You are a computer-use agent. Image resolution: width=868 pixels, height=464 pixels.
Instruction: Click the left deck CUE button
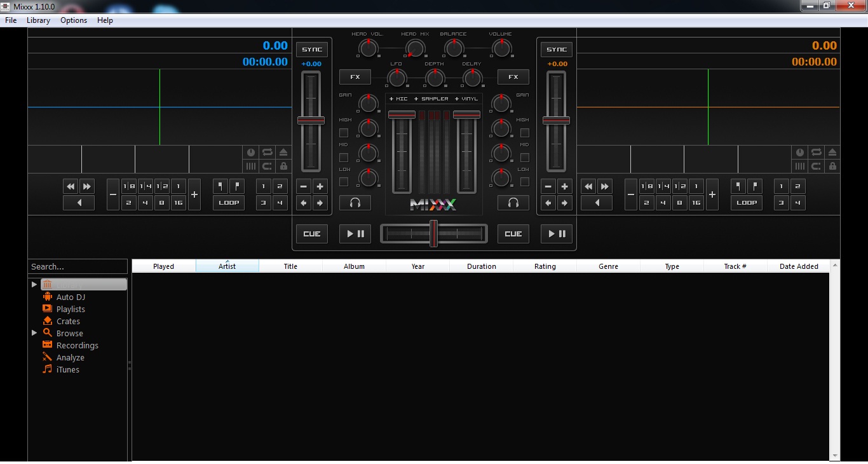click(312, 234)
